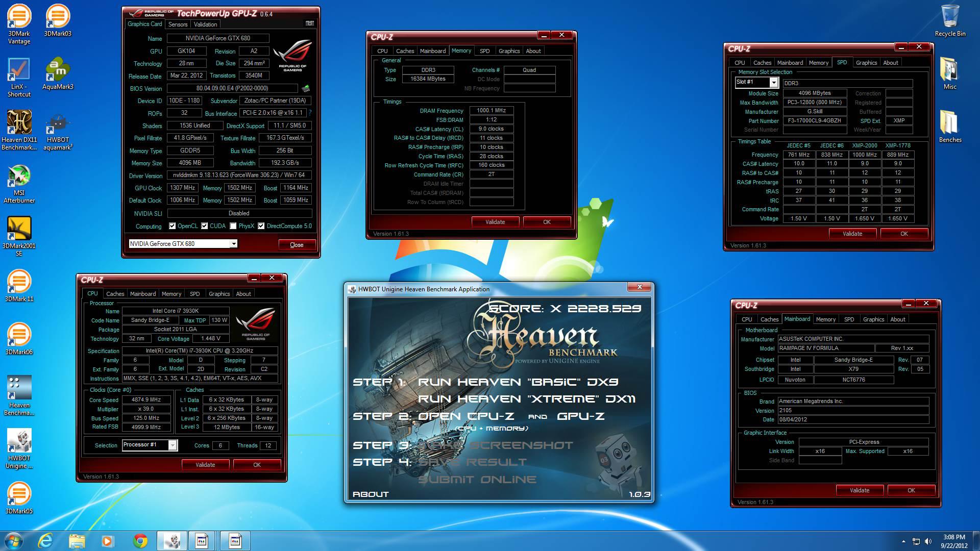Open Caches tab in CPU-Z CPU window
This screenshot has width=980, height=551.
115,294
